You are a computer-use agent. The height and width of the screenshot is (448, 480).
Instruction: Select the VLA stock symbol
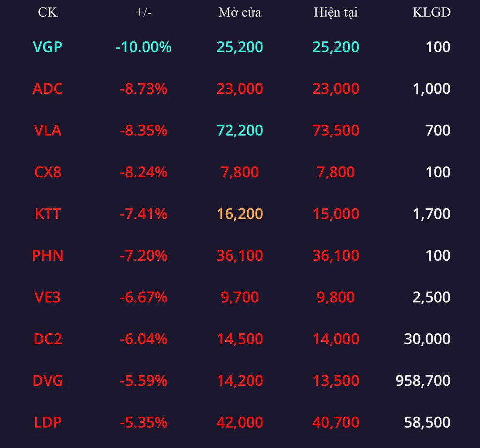47,130
